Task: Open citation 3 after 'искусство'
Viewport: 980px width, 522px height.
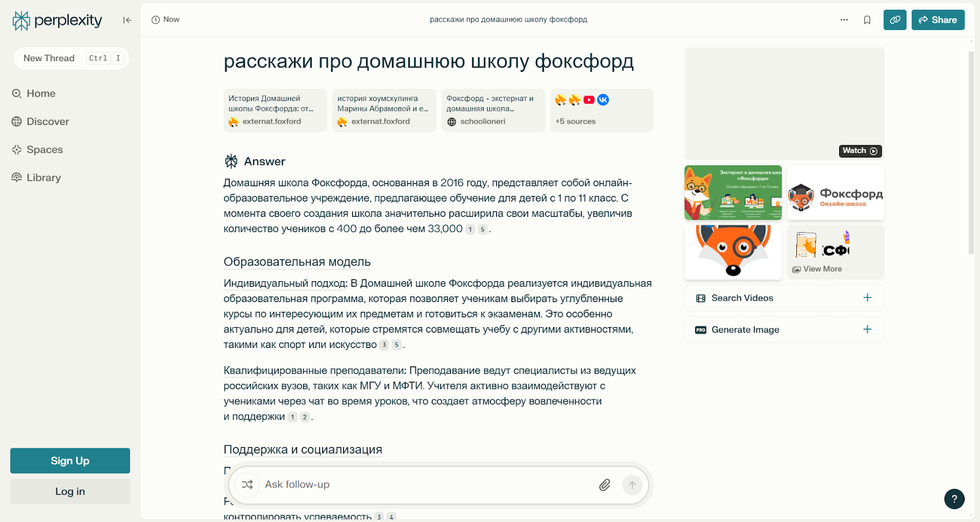Action: pos(384,345)
